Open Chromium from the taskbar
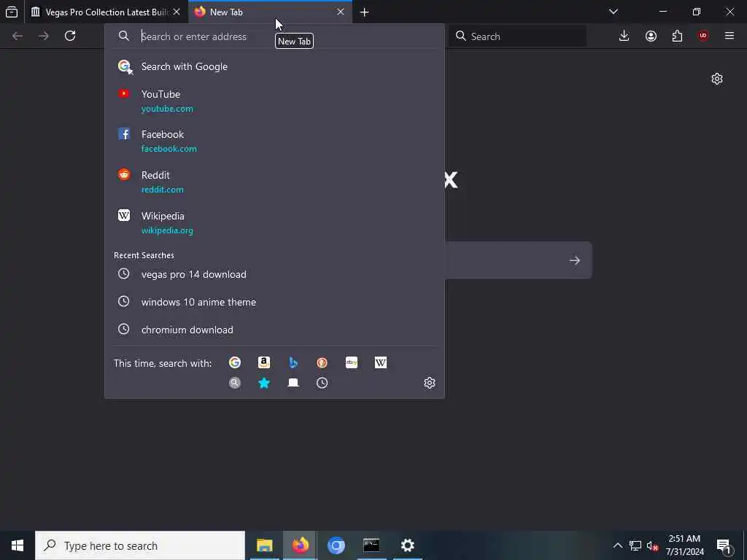This screenshot has height=560, width=747. 336,545
